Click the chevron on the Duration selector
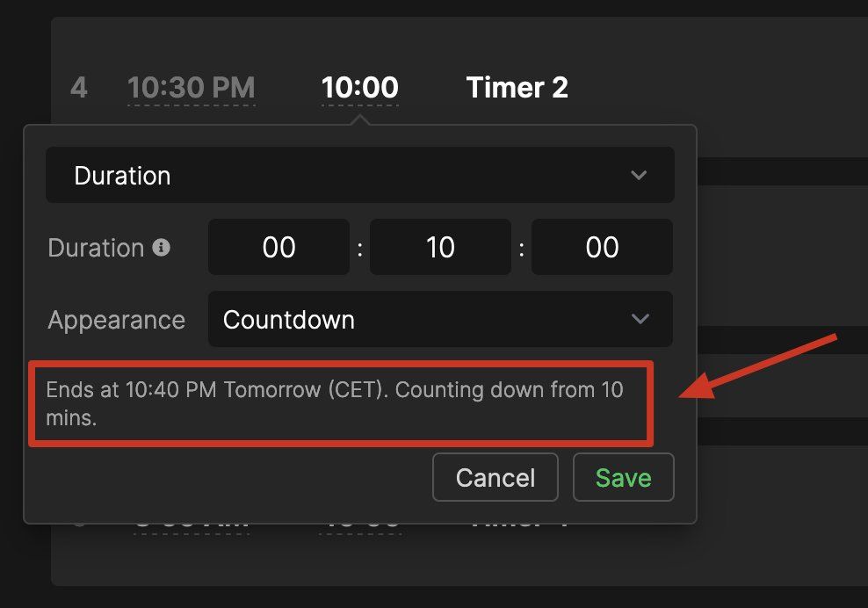The width and height of the screenshot is (868, 608). [639, 176]
